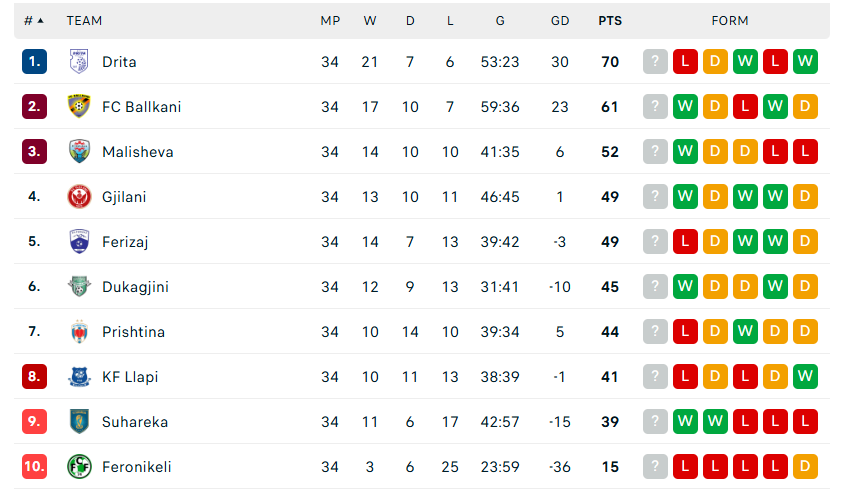Image resolution: width=844 pixels, height=490 pixels.
Task: Click Malisheva's last red L badge
Action: (x=805, y=151)
